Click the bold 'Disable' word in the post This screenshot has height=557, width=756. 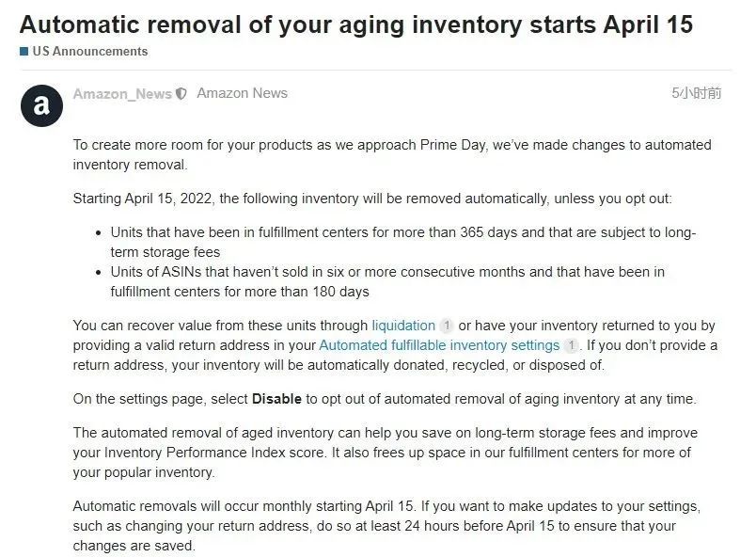[276, 399]
